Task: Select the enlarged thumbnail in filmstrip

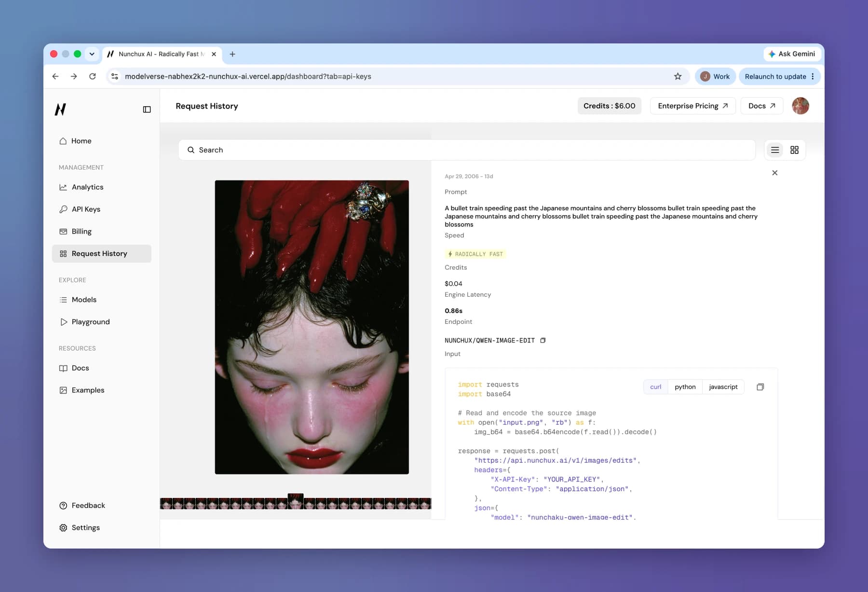Action: point(296,501)
